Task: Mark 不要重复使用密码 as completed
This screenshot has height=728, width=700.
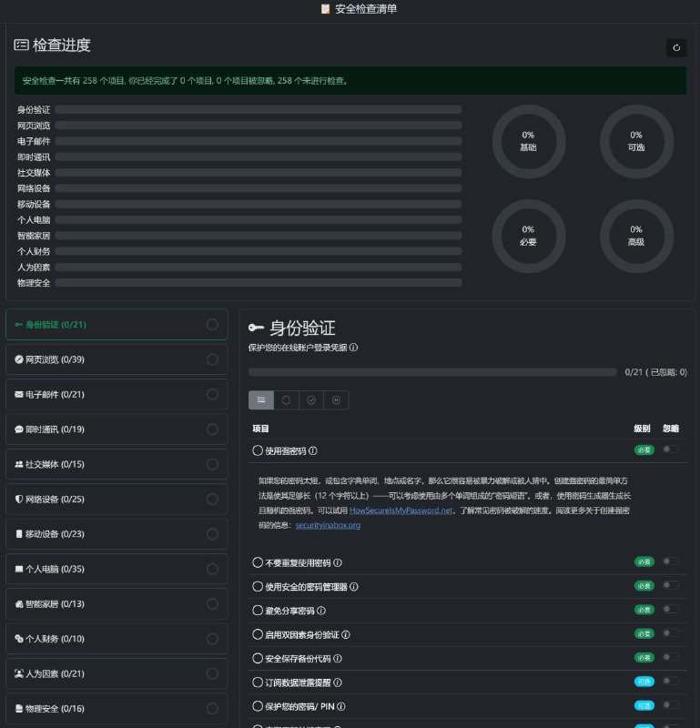Action: pos(258,562)
